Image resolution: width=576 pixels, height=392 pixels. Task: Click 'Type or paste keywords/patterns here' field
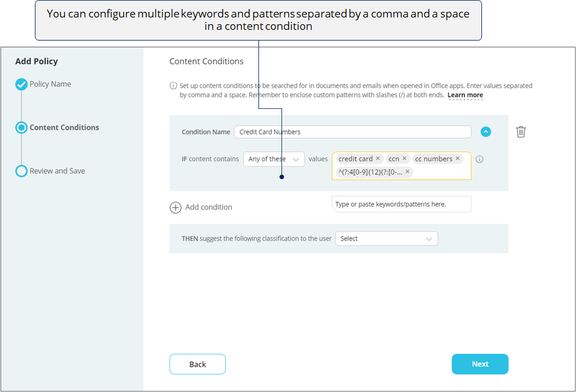tap(401, 204)
